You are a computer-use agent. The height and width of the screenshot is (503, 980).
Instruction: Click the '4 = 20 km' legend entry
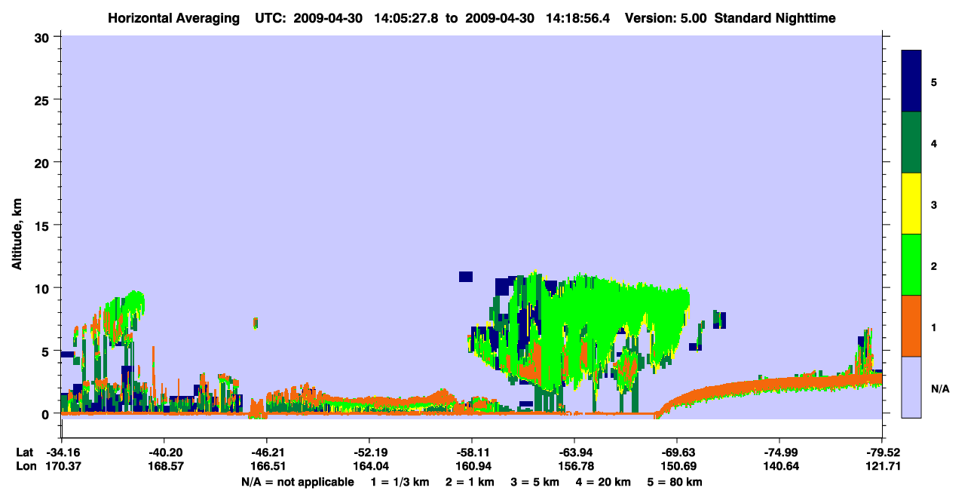(x=604, y=482)
